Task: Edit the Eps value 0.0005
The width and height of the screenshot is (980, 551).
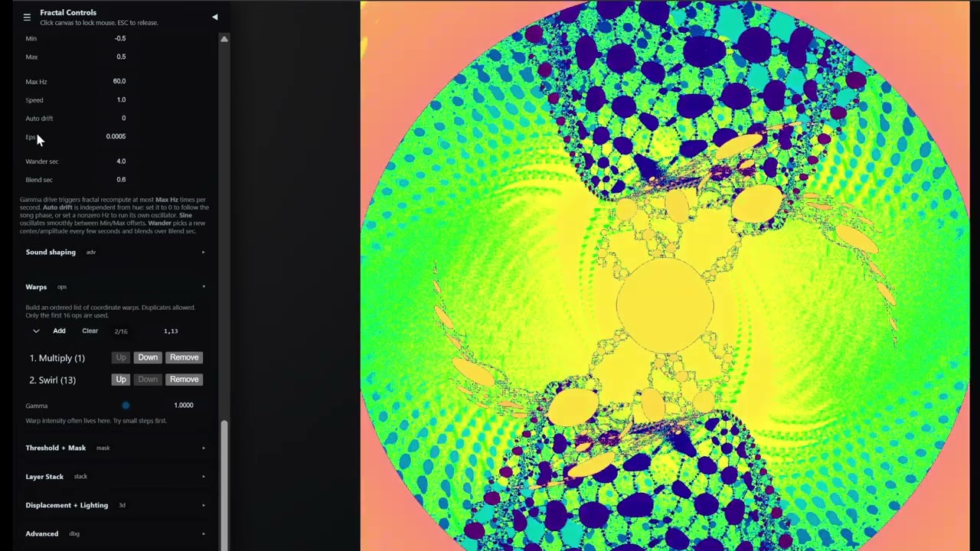Action: pos(116,136)
